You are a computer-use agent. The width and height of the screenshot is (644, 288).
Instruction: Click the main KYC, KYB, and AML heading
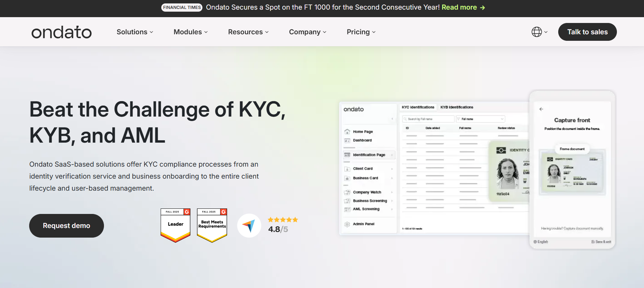point(157,122)
